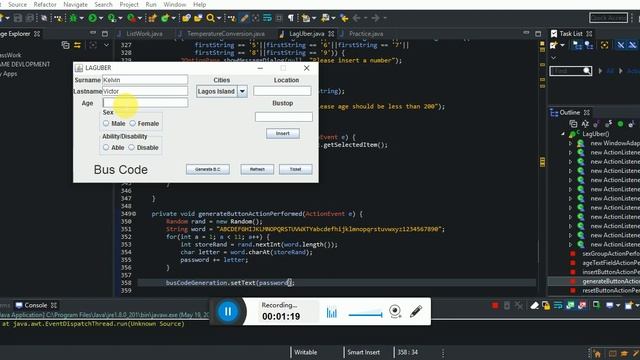Click the recorder audio levels icon
Screen dimensions: 640x360
332,313
